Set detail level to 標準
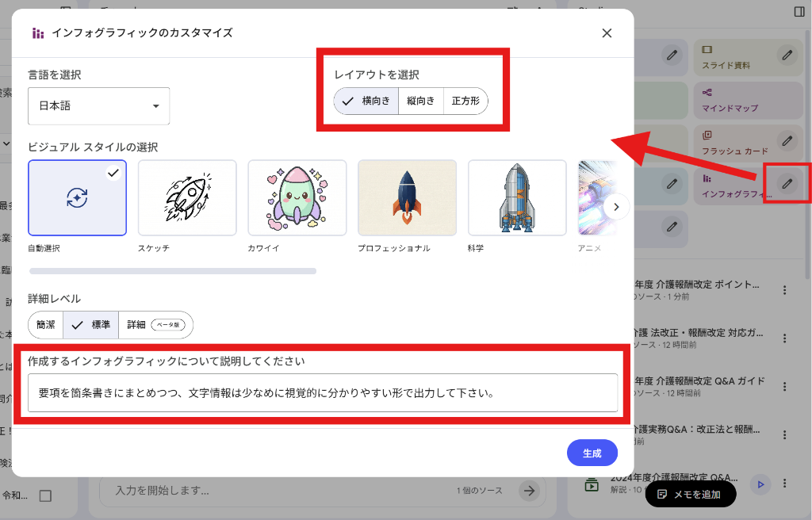Viewport: 812px width, 520px height. coord(90,325)
